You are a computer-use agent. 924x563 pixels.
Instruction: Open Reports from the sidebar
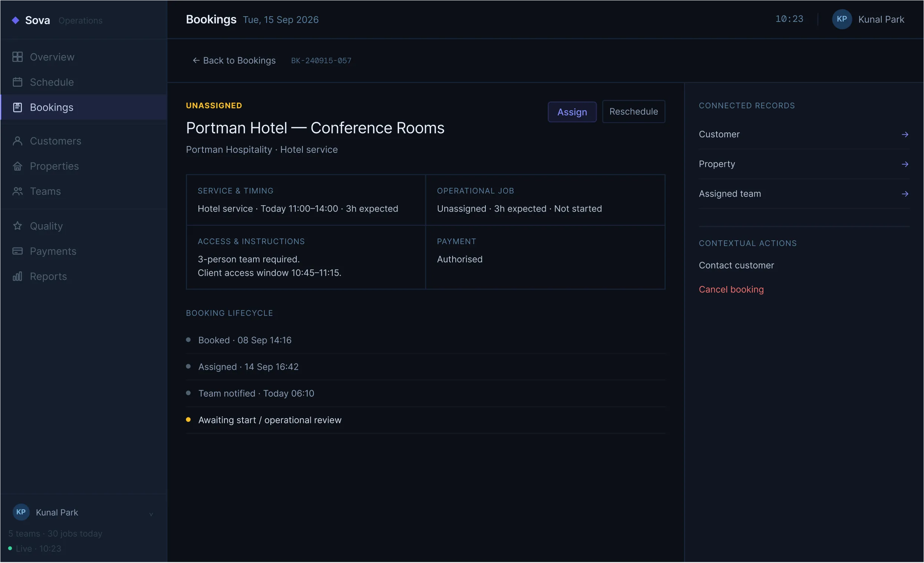click(84, 276)
